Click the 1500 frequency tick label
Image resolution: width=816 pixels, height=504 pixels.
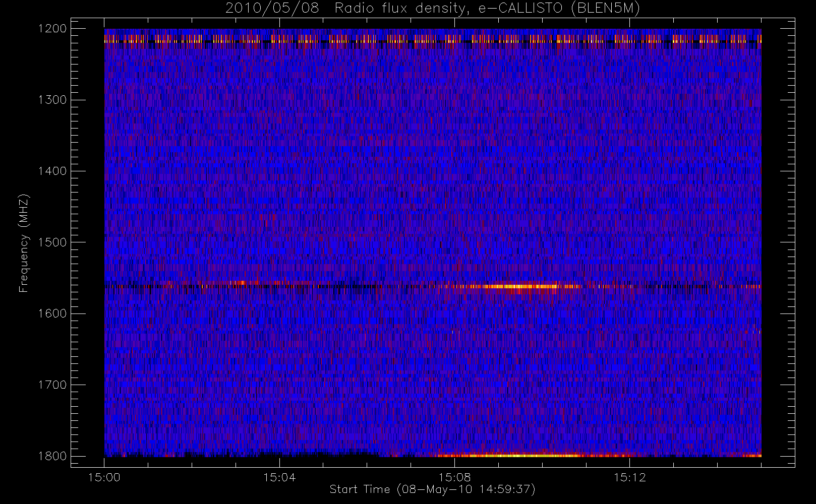pyautogui.click(x=52, y=242)
